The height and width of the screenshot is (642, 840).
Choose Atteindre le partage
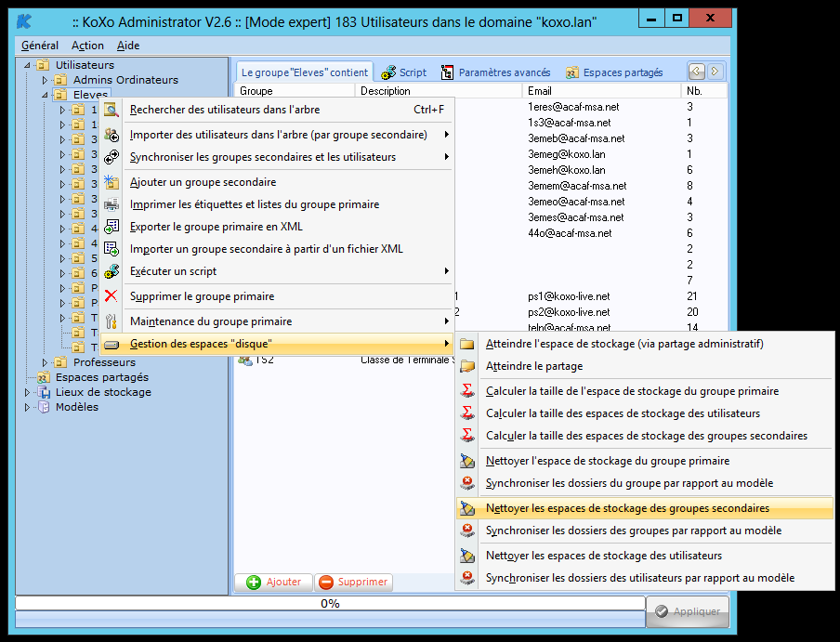click(645, 366)
